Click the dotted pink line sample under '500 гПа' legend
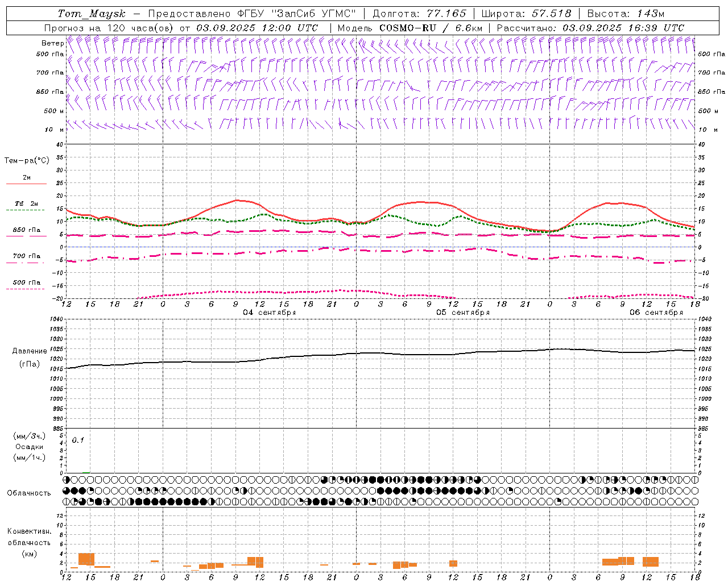This screenshot has height=582, width=728. tap(26, 289)
